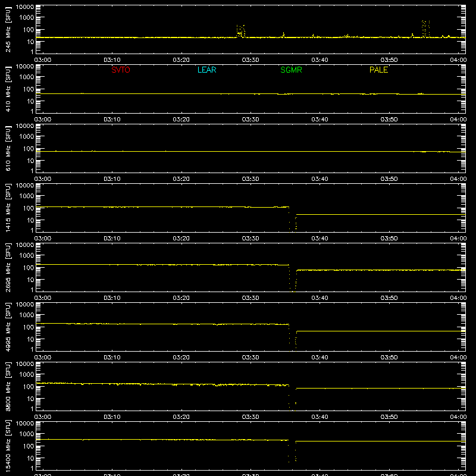The width and height of the screenshot is (476, 476).
Task: Select the 1415 MHz [SFU] axis title
Action: pos(8,208)
